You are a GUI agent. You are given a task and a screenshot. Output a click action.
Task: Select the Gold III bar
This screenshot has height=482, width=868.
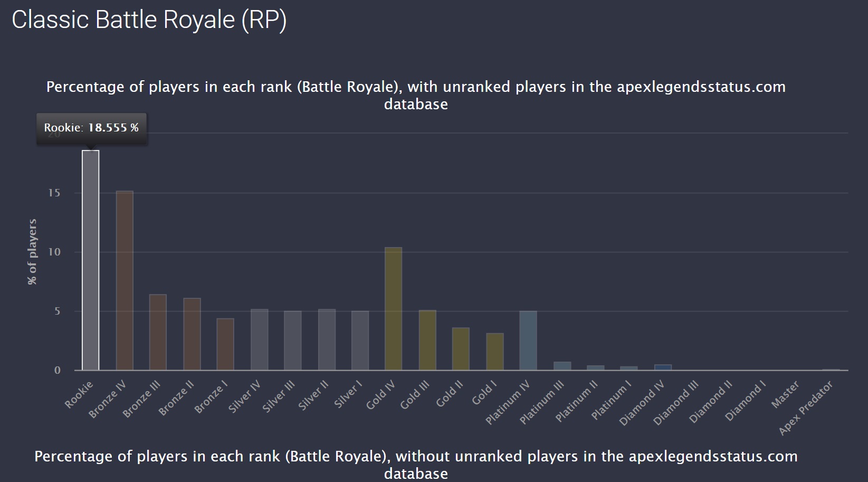pyautogui.click(x=427, y=340)
